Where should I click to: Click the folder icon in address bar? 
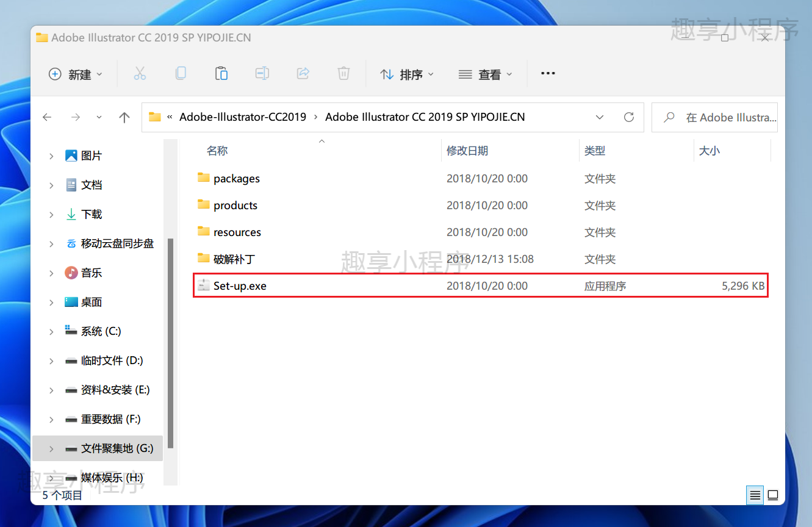pos(155,117)
